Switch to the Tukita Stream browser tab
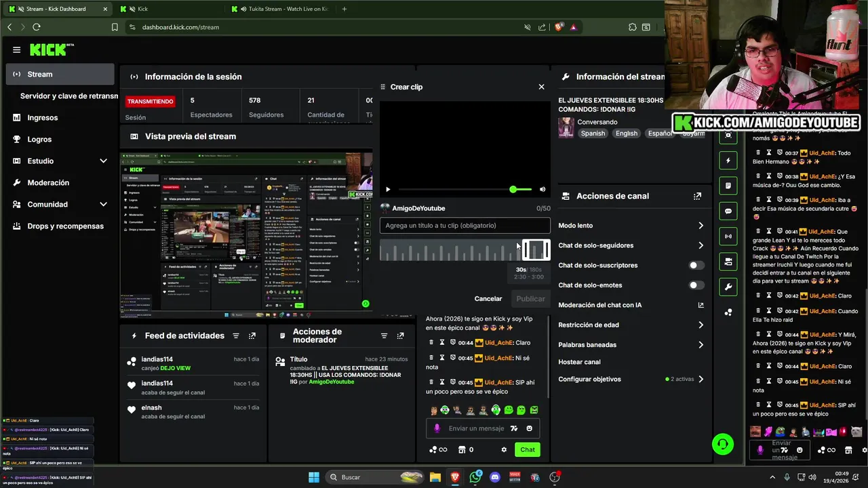The height and width of the screenshot is (488, 868). pyautogui.click(x=279, y=9)
